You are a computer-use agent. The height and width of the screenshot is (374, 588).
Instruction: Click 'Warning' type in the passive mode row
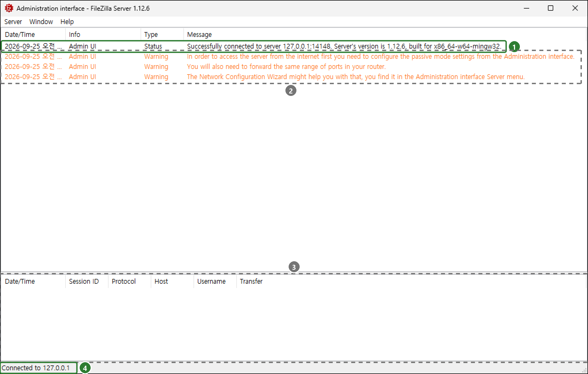[156, 56]
